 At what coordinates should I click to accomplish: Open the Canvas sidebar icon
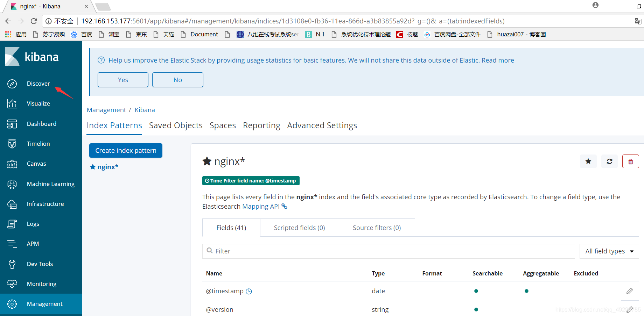coord(12,164)
